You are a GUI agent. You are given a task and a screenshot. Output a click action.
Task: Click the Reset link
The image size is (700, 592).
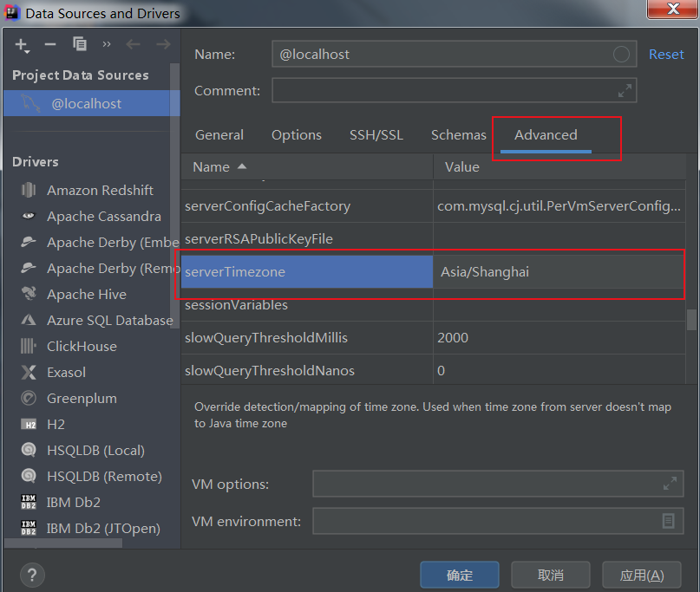click(x=665, y=55)
